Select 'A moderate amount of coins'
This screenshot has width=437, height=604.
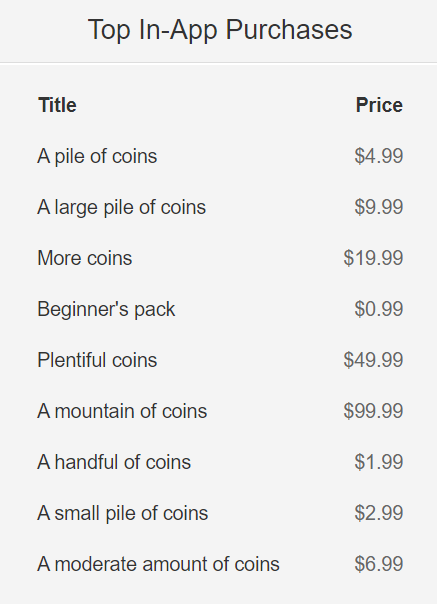point(158,564)
